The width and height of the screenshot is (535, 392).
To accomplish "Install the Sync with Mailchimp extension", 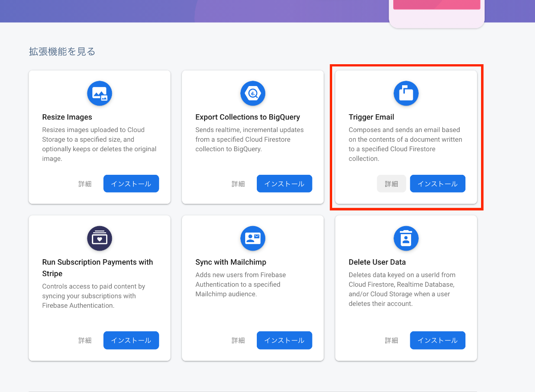I will click(284, 340).
